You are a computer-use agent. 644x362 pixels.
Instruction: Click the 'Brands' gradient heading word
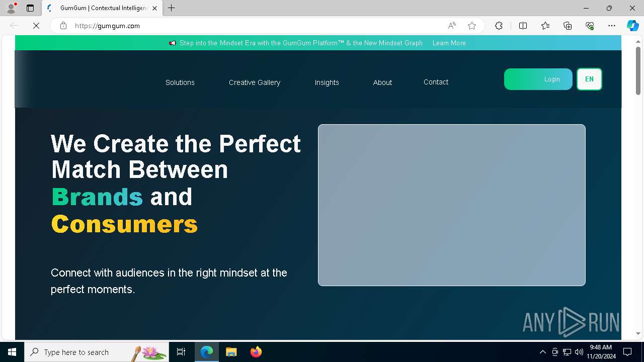(x=97, y=197)
